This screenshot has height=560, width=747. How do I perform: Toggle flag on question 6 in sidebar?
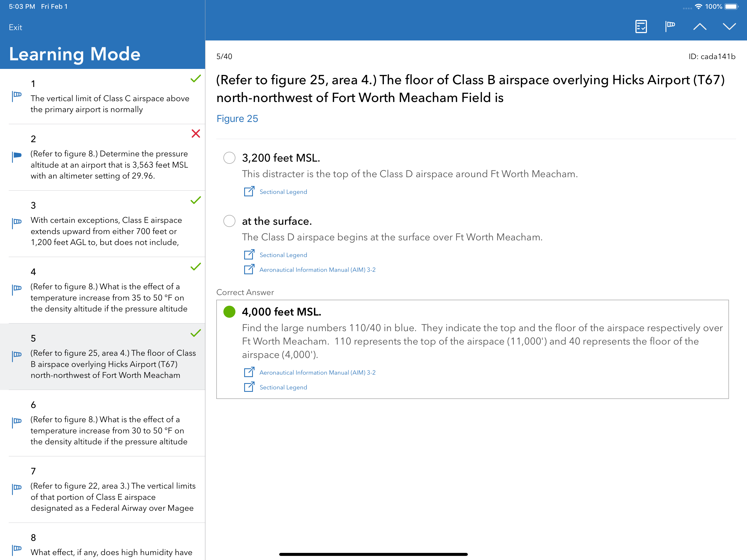17,422
